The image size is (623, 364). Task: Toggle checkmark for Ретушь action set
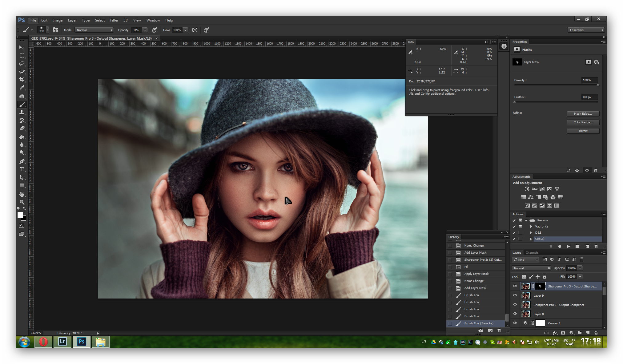pyautogui.click(x=514, y=220)
